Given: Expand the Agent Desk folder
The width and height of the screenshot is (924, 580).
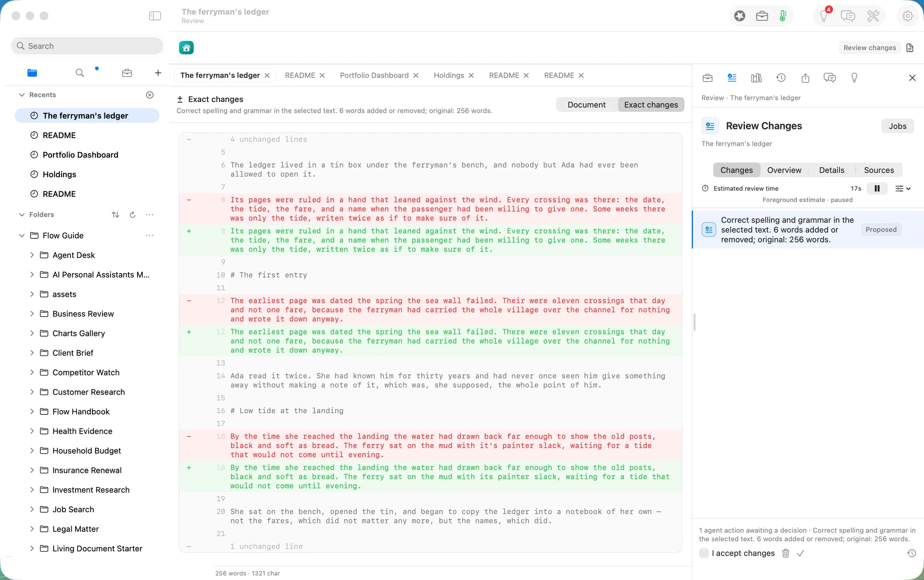Looking at the screenshot, I should pyautogui.click(x=32, y=255).
